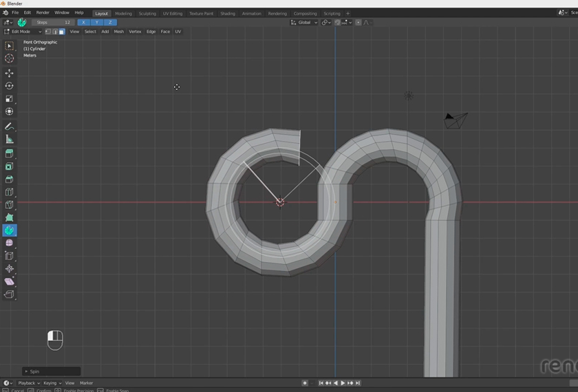The width and height of the screenshot is (578, 392).
Task: Activate the Measure tool
Action: 10,140
